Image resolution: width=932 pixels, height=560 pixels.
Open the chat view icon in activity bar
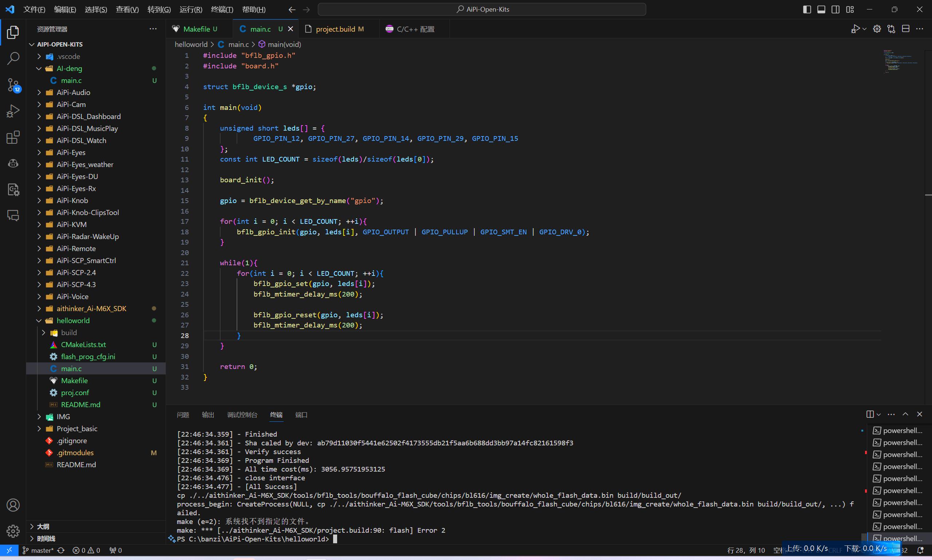tap(13, 216)
